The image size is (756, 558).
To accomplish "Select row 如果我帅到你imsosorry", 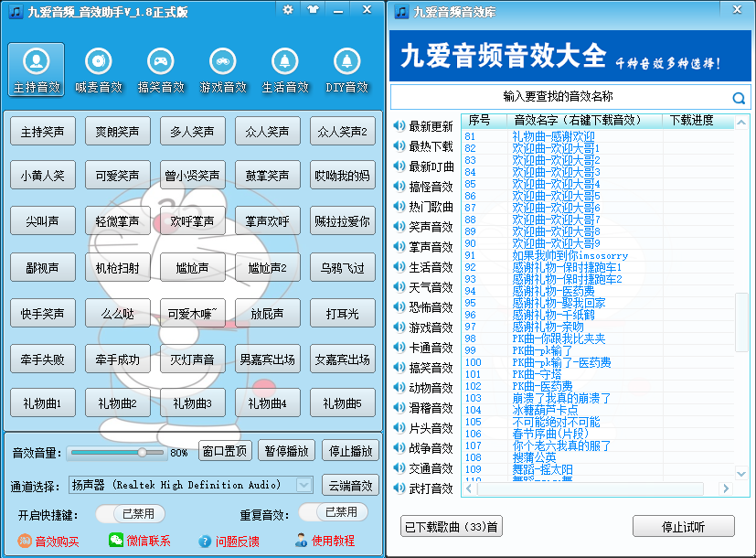I will (x=598, y=255).
